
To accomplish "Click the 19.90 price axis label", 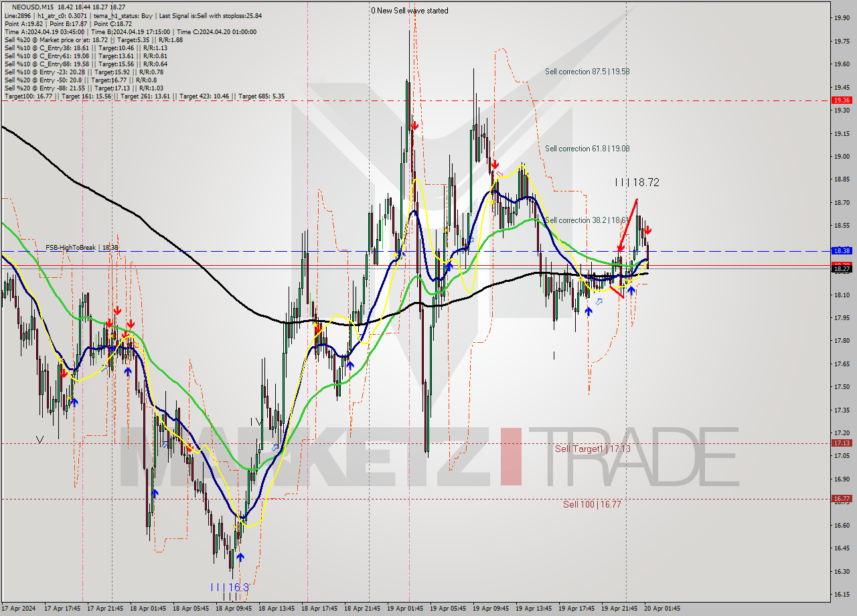I will coord(842,18).
